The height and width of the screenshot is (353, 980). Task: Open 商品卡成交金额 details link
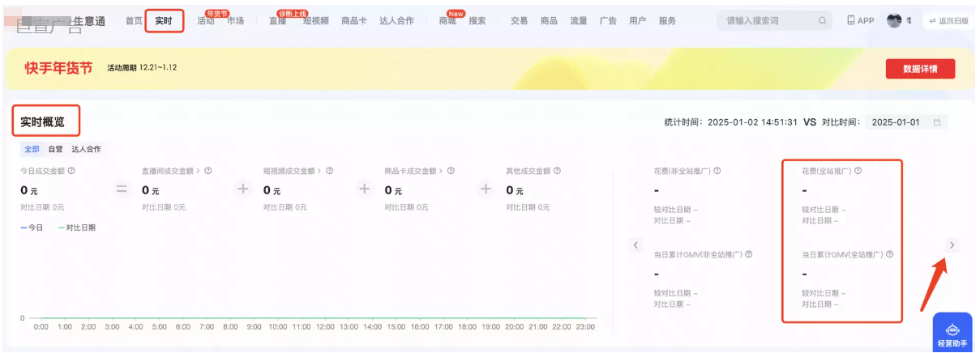coord(442,171)
